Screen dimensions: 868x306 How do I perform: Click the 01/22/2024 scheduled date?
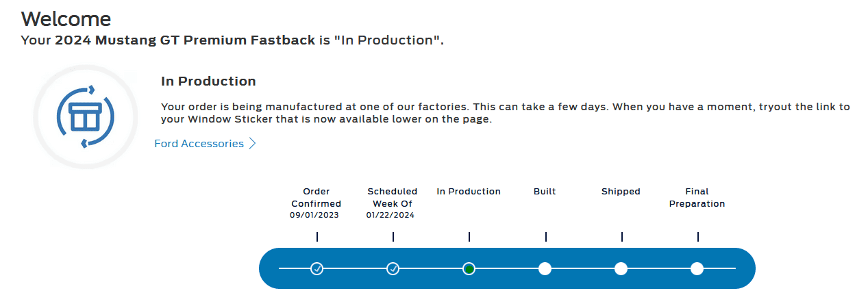click(390, 215)
